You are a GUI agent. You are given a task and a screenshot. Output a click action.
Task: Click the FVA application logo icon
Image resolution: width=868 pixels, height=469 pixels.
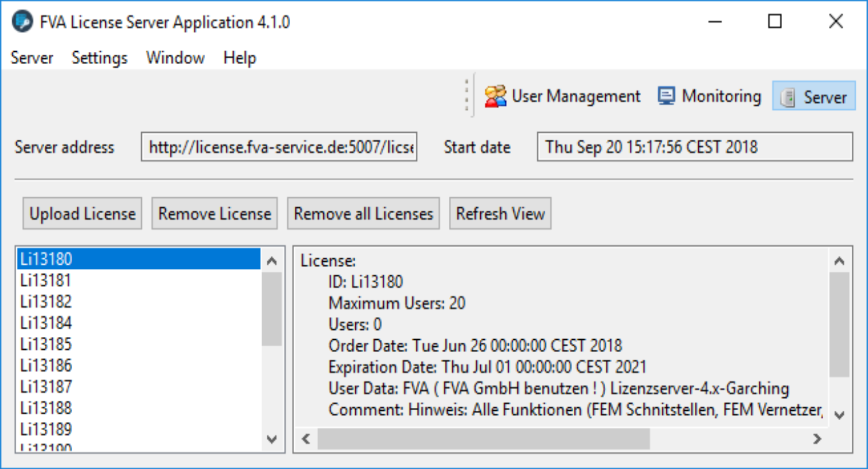coord(22,22)
